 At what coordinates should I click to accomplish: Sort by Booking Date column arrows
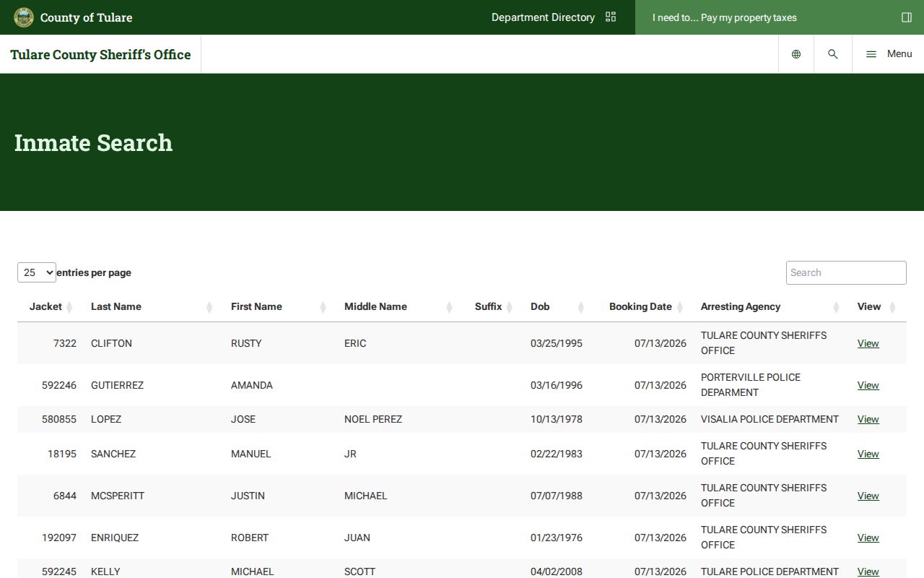[x=679, y=307]
